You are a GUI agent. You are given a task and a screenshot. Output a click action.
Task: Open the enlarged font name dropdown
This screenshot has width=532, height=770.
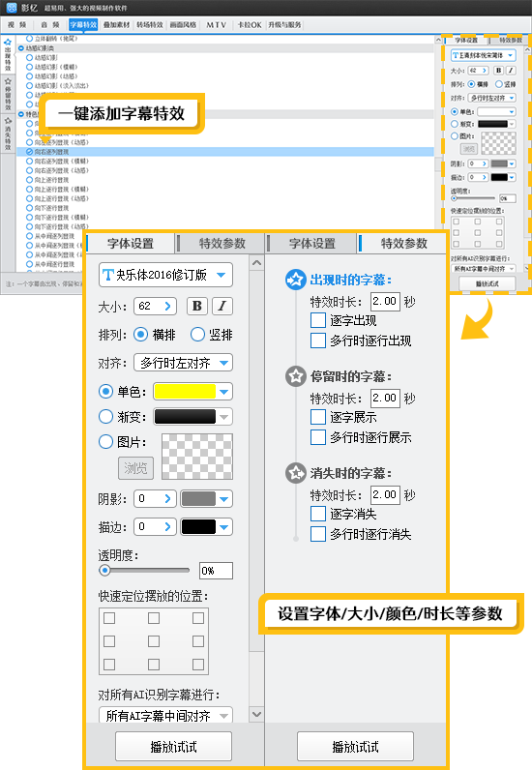point(166,275)
